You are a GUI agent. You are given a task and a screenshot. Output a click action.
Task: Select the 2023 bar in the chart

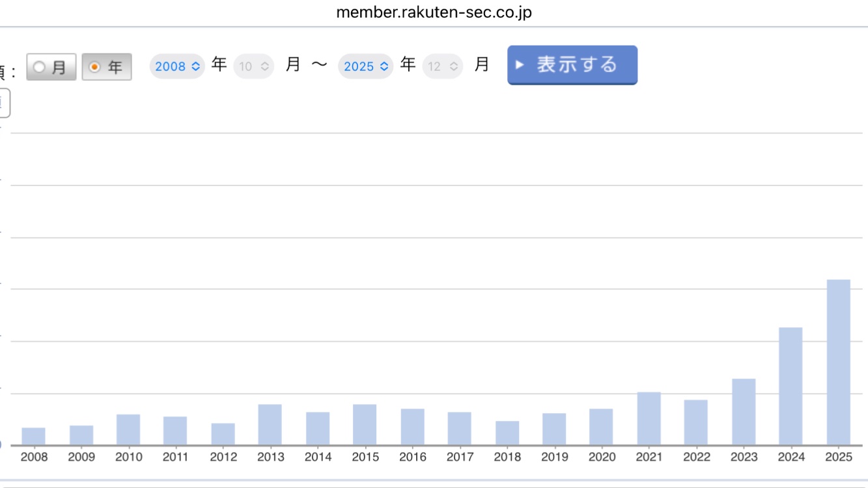744,411
